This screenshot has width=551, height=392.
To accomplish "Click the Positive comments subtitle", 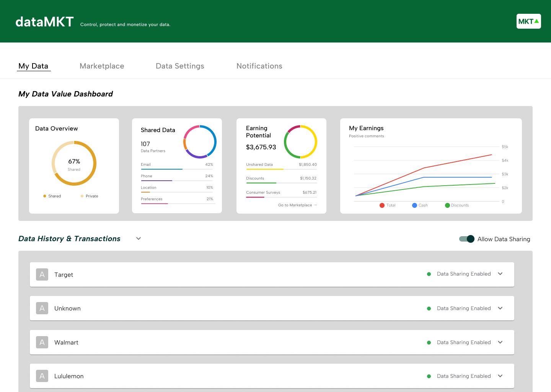I will pos(366,136).
